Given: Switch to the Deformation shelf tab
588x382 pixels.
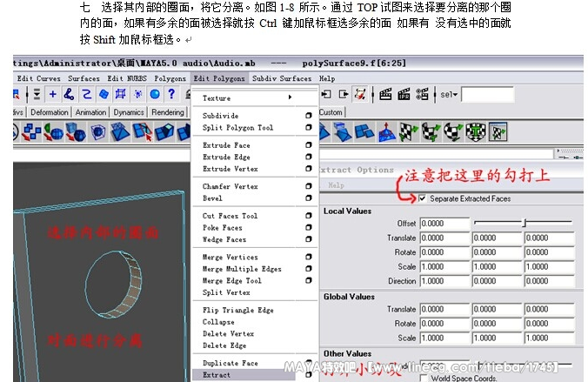Looking at the screenshot, I should coord(49,112).
